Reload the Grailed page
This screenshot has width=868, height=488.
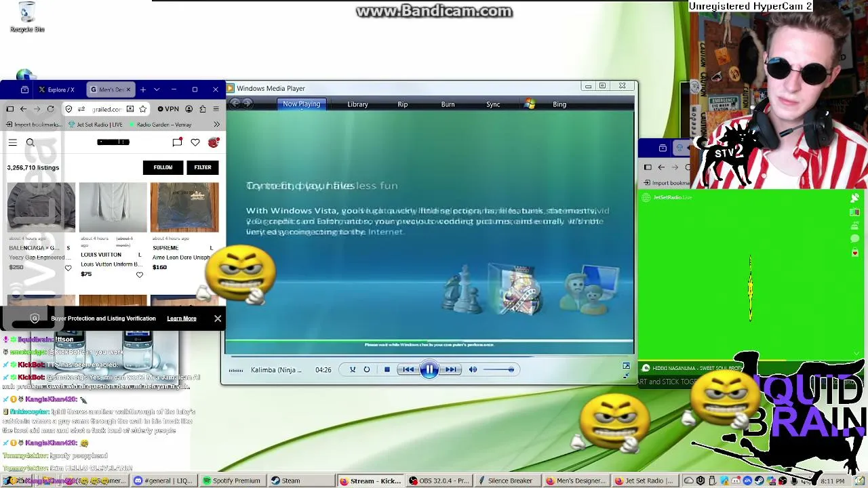[50, 108]
